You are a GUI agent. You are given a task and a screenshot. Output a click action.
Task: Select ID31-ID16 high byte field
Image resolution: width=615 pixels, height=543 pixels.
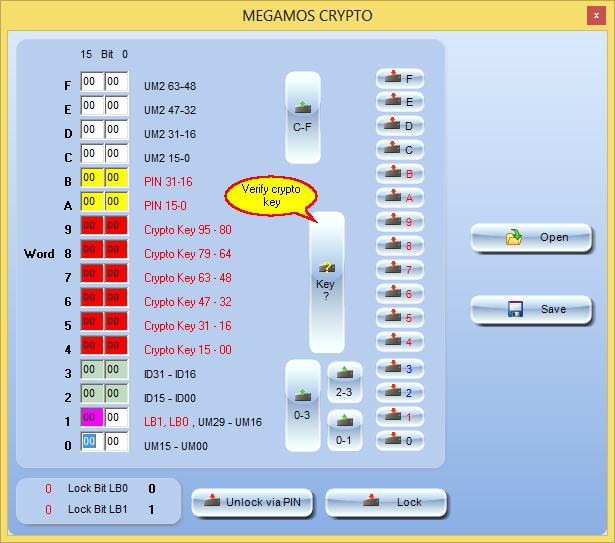click(x=92, y=369)
